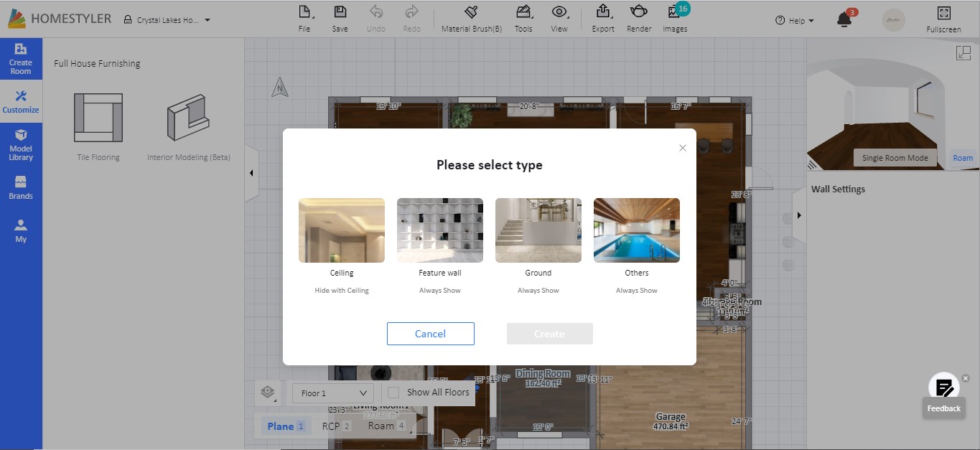This screenshot has width=980, height=450.
Task: Switch to Single Room Mode
Action: click(895, 158)
